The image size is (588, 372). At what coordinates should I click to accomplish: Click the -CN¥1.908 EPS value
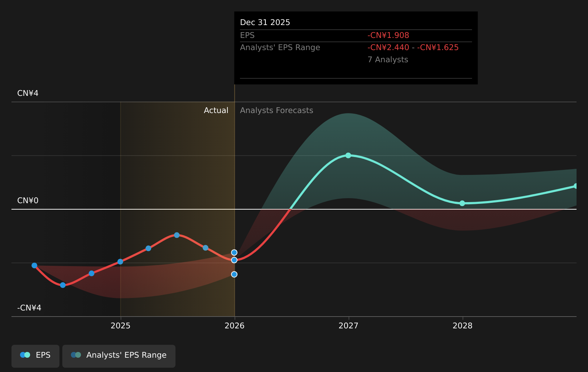388,35
